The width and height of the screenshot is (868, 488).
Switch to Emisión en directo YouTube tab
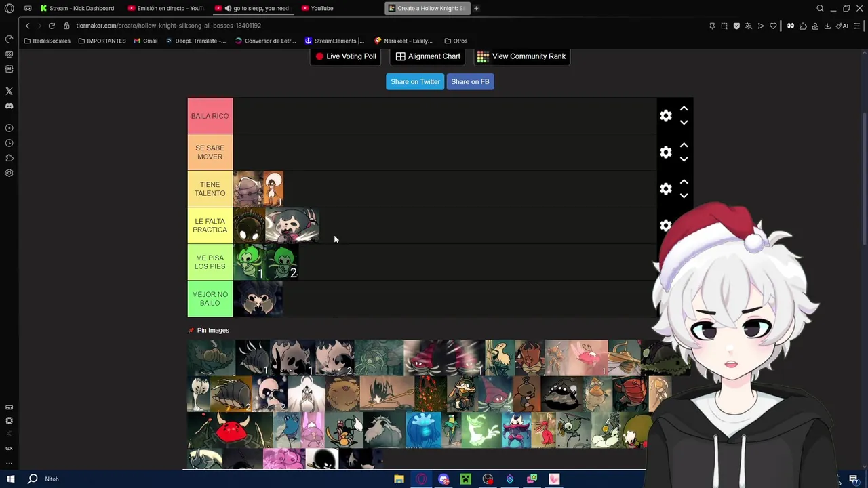(x=166, y=8)
